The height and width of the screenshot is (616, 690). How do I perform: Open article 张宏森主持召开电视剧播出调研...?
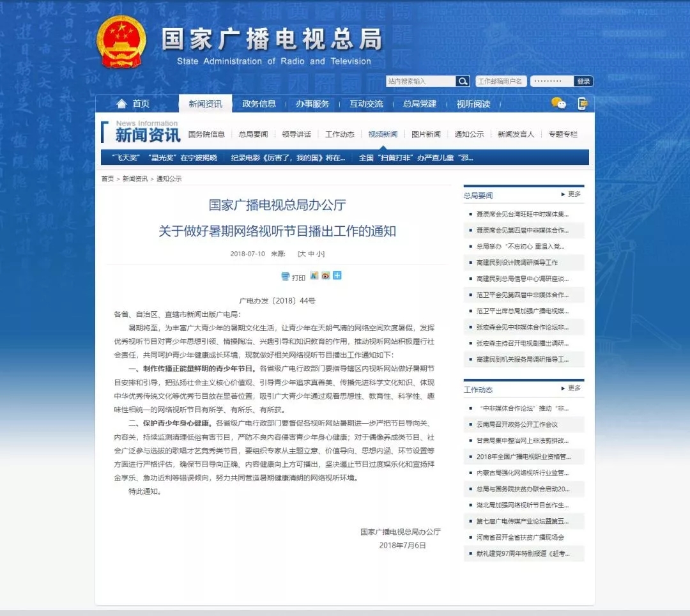click(x=523, y=343)
